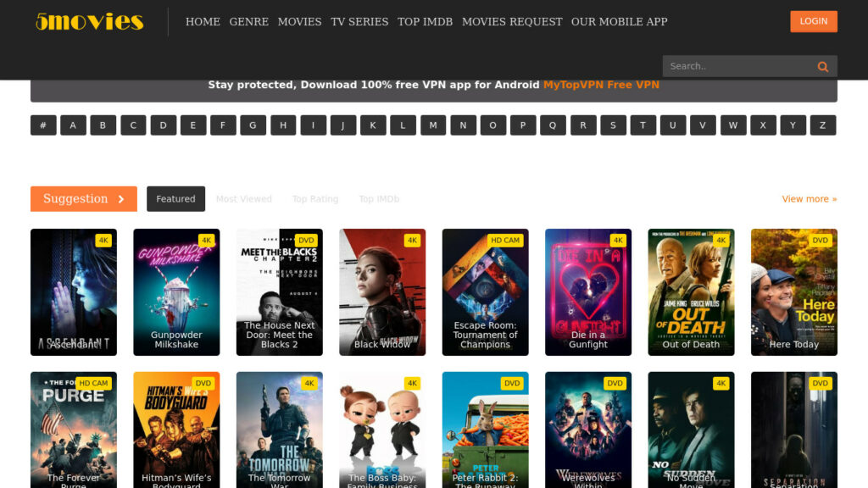The image size is (868, 488).
Task: Filter titles by letter T
Action: click(643, 125)
